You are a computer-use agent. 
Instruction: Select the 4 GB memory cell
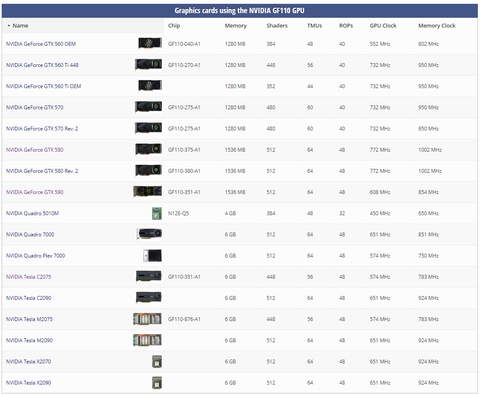[x=230, y=213]
